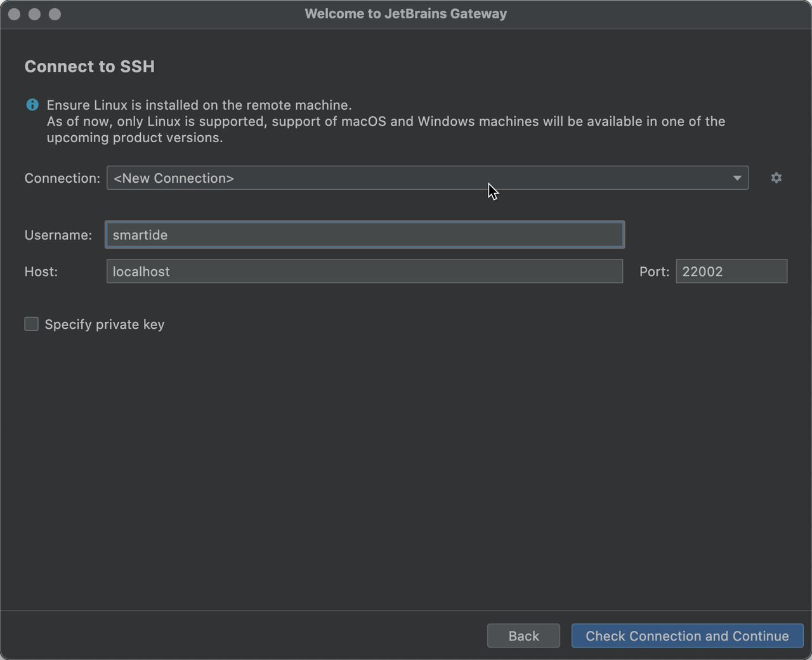The width and height of the screenshot is (812, 660).
Task: Focus the Username field containing smartide
Action: [365, 235]
